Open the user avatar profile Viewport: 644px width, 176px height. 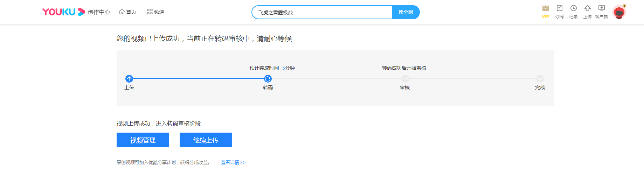619,12
